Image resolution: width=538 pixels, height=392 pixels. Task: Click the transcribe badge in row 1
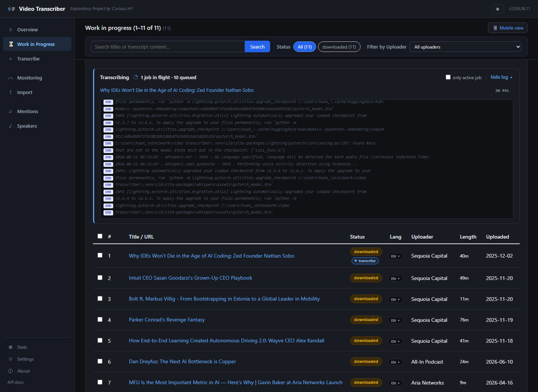click(x=365, y=261)
